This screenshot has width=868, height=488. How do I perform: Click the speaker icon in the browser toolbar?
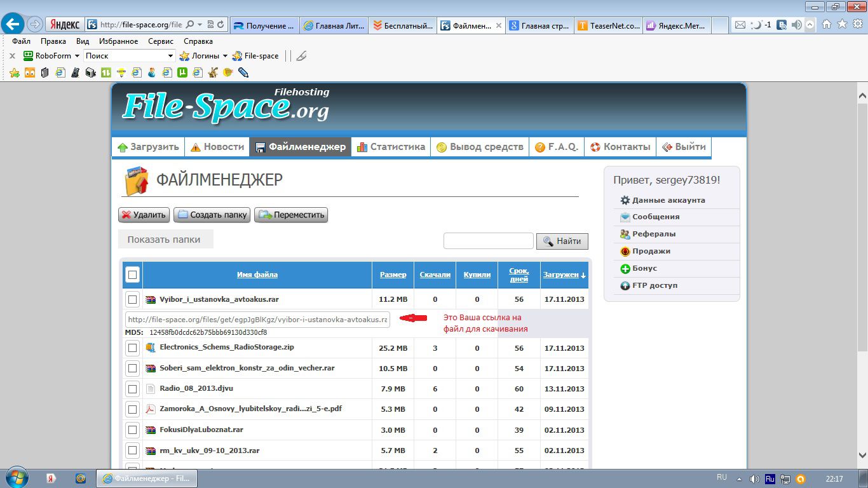(x=796, y=25)
